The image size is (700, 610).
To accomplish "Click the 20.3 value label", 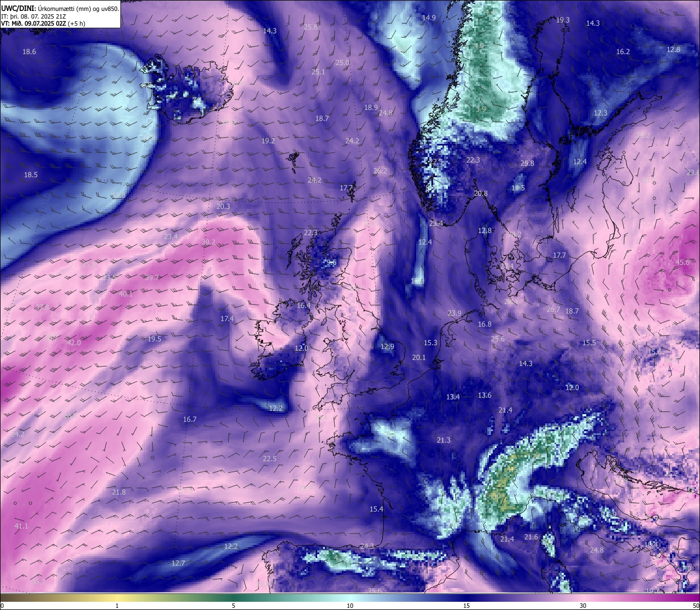I will tap(223, 207).
